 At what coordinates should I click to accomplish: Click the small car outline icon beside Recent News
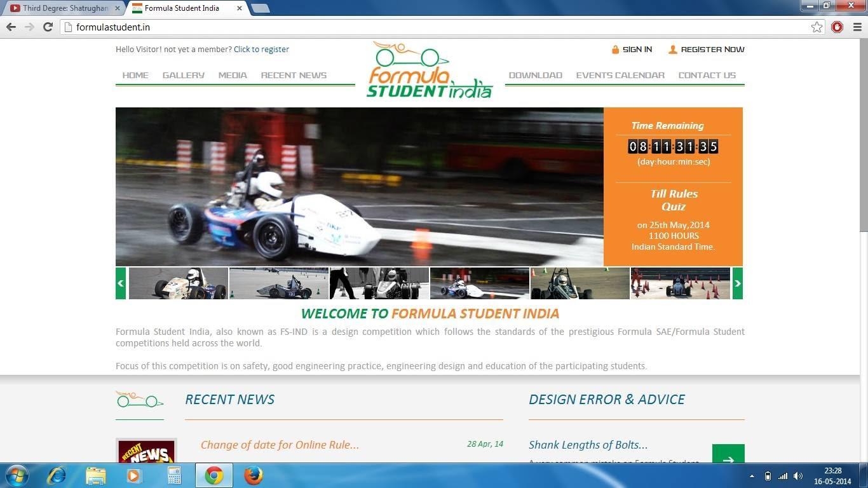140,400
